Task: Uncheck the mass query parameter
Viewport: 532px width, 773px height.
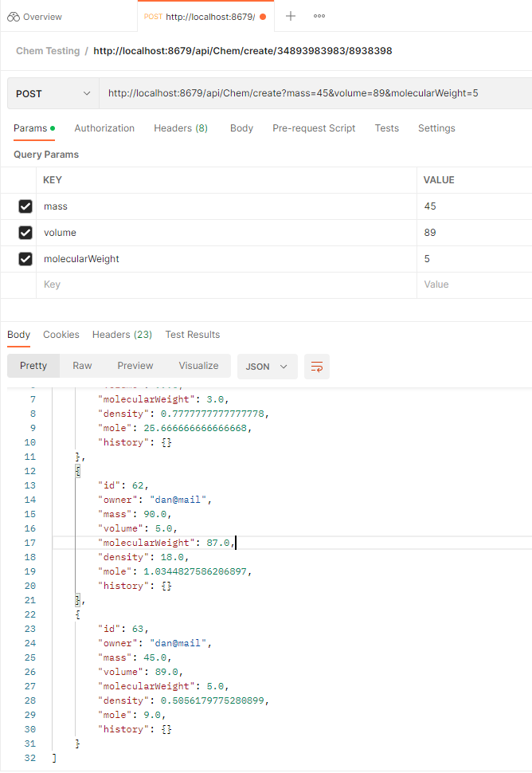Action: 25,206
